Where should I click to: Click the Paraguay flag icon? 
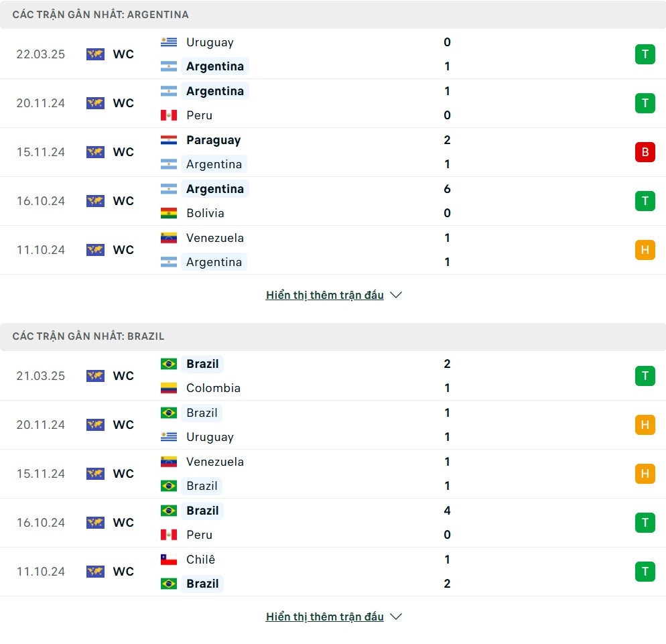(169, 140)
